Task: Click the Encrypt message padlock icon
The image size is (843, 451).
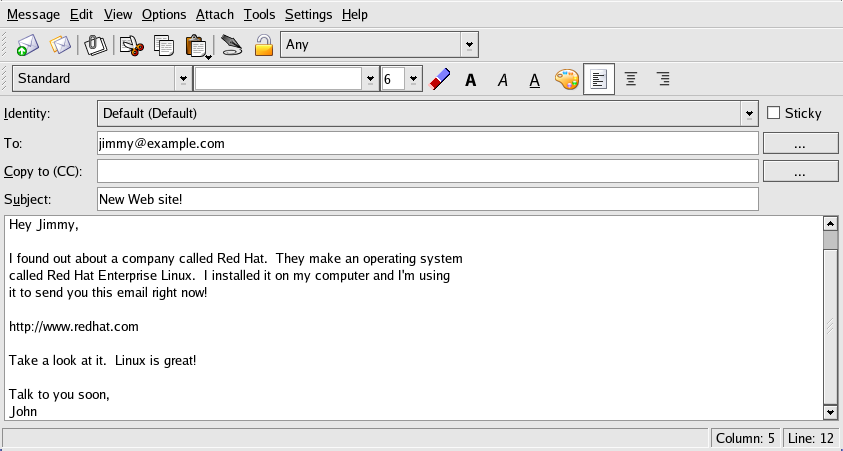Action: [264, 45]
